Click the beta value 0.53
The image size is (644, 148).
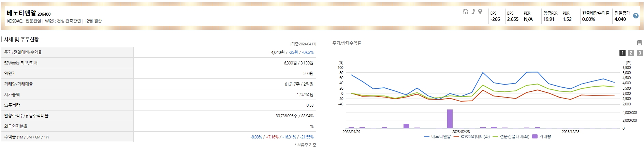tap(310, 105)
